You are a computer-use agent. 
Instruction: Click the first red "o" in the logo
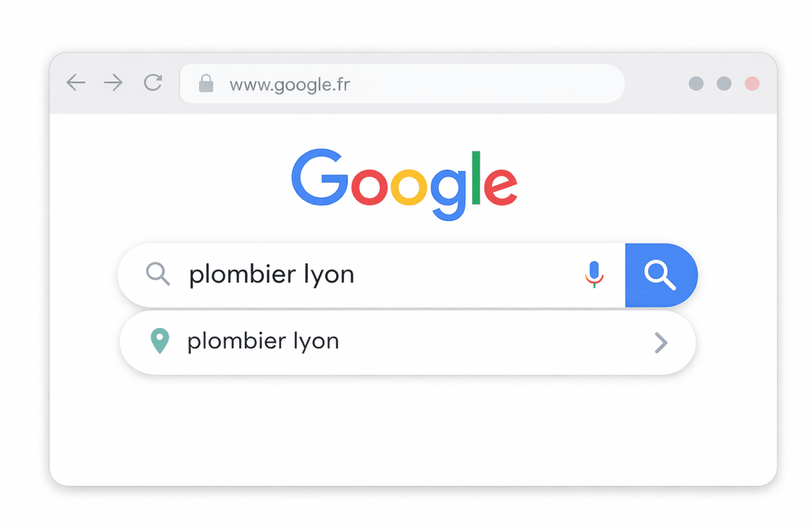(x=369, y=185)
